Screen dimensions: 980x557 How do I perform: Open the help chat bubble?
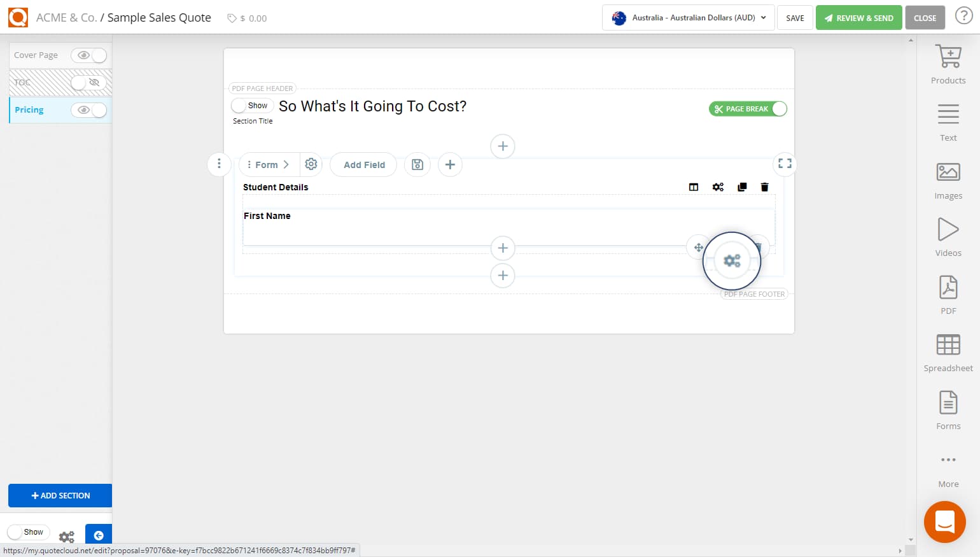(944, 521)
